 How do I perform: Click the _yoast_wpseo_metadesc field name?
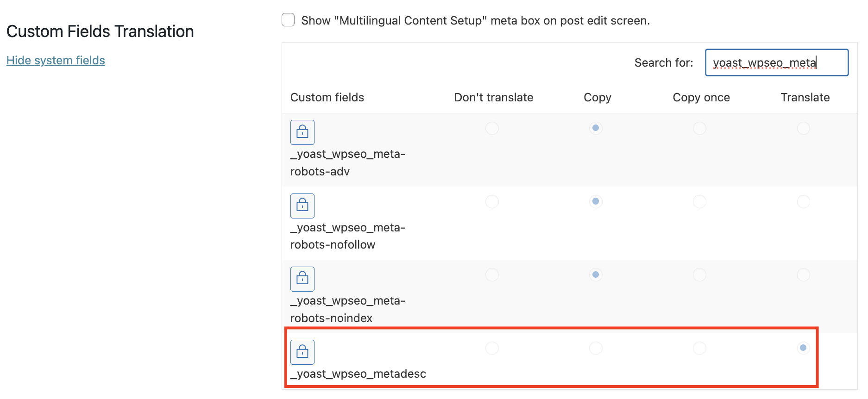[x=358, y=374]
